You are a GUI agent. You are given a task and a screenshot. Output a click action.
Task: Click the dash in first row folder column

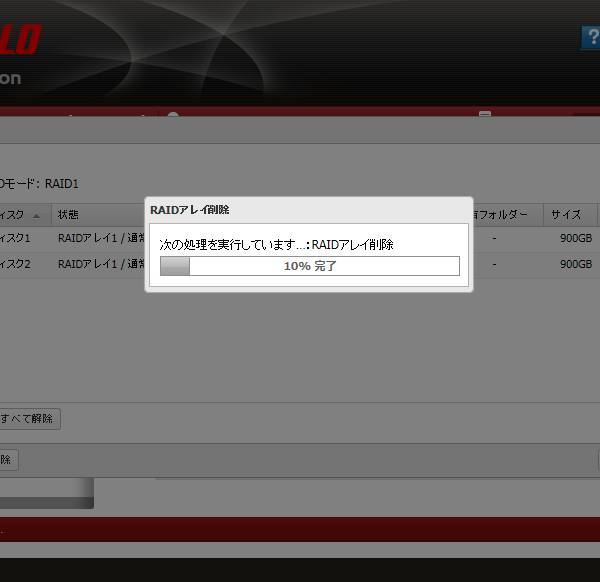[493, 239]
